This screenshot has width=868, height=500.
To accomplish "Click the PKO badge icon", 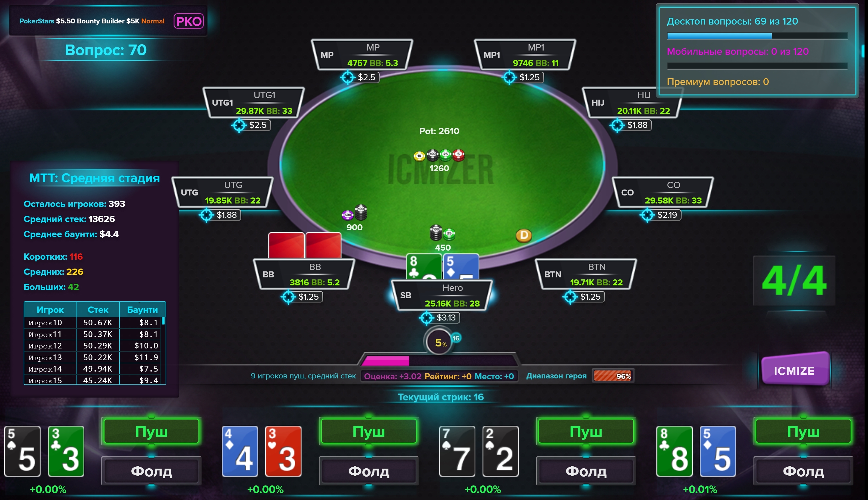I will 188,21.
